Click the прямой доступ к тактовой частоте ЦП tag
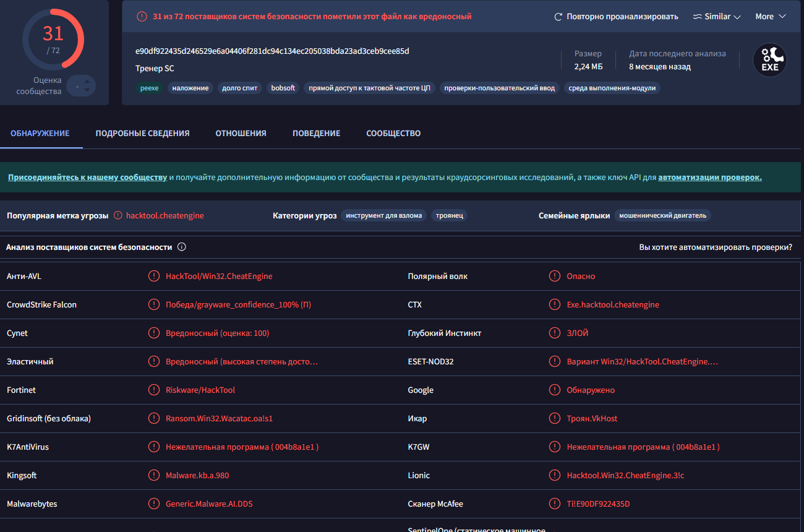 click(369, 88)
